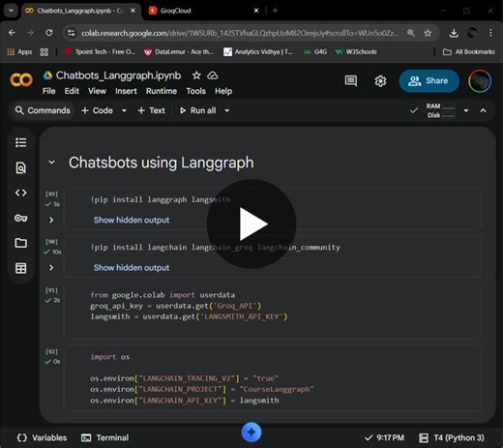Expand output of langchain_groq install cell
This screenshot has width=503, height=448.
point(51,268)
